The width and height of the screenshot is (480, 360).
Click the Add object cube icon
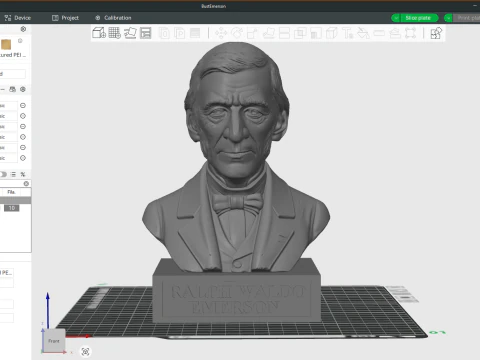coord(99,33)
